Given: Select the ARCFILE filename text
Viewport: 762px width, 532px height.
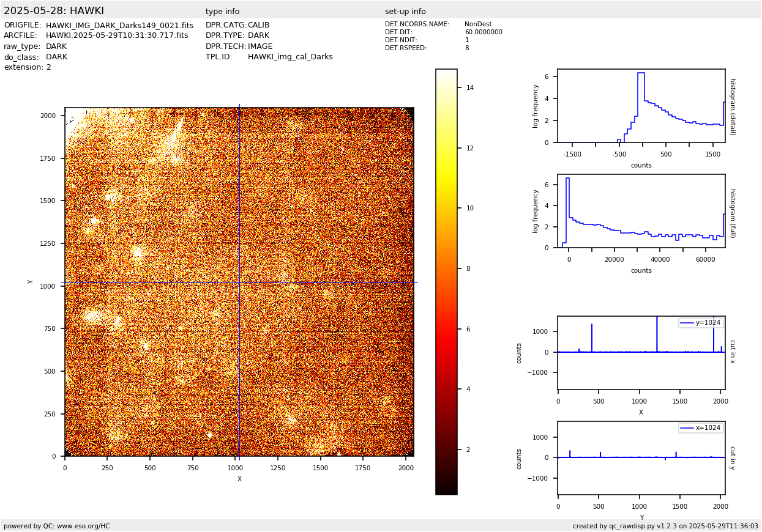Looking at the screenshot, I should coord(117,36).
